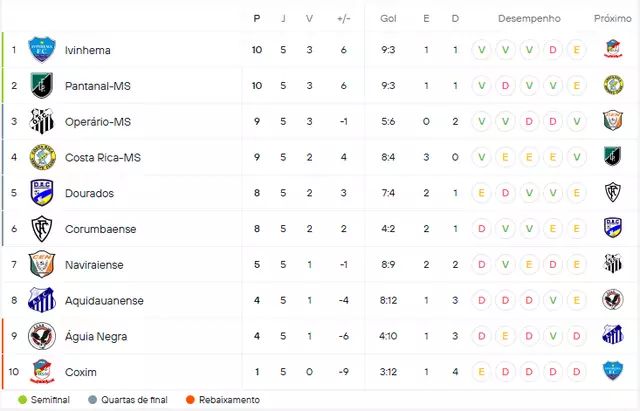
Task: Click the Operário-MS striped crest
Action: pyautogui.click(x=42, y=121)
